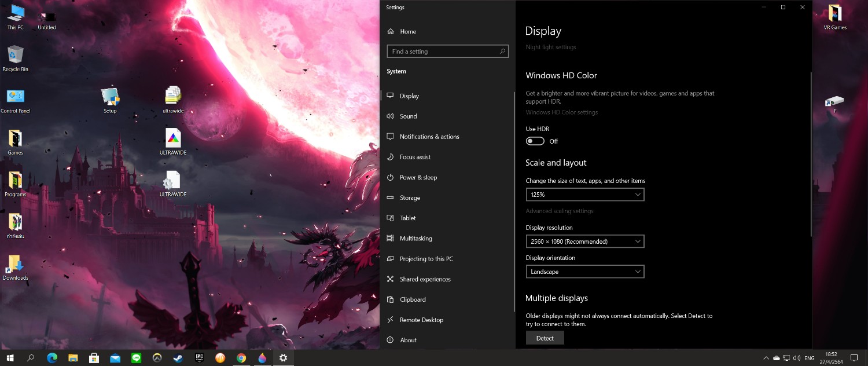Open the Action Center notification icon
The height and width of the screenshot is (366, 868).
click(x=854, y=358)
